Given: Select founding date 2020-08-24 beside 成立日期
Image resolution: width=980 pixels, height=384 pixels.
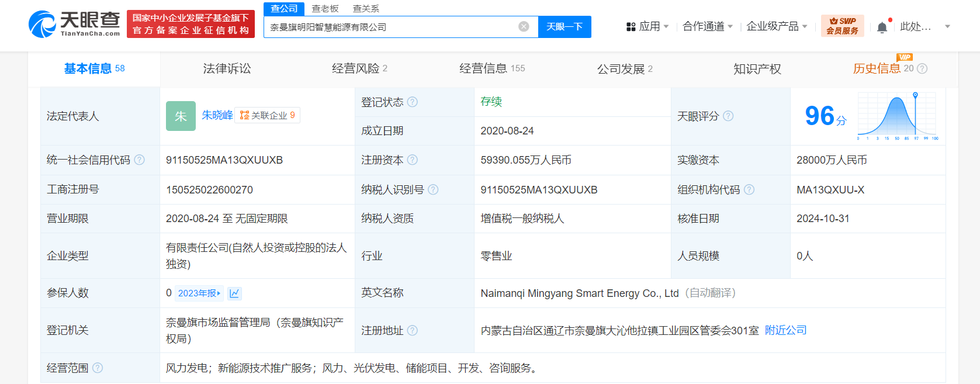Looking at the screenshot, I should click(507, 131).
